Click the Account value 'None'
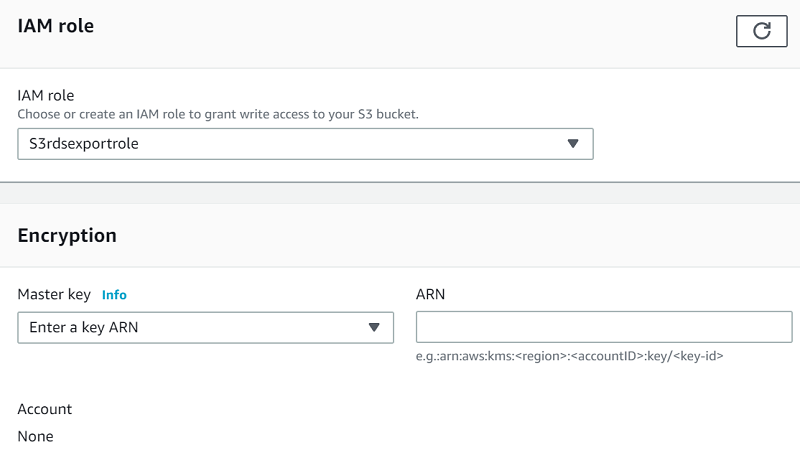 coord(36,436)
